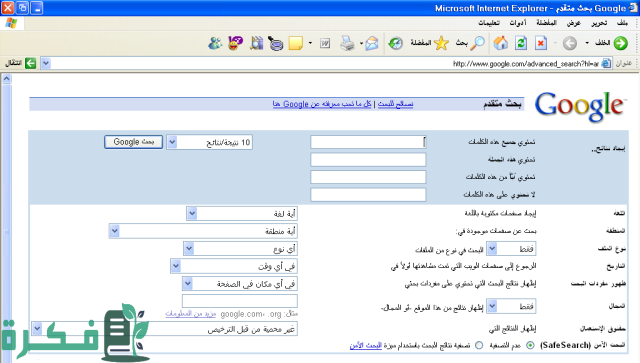This screenshot has width=640, height=363.
Task: Click the page icon in address bar
Action: 607,63
